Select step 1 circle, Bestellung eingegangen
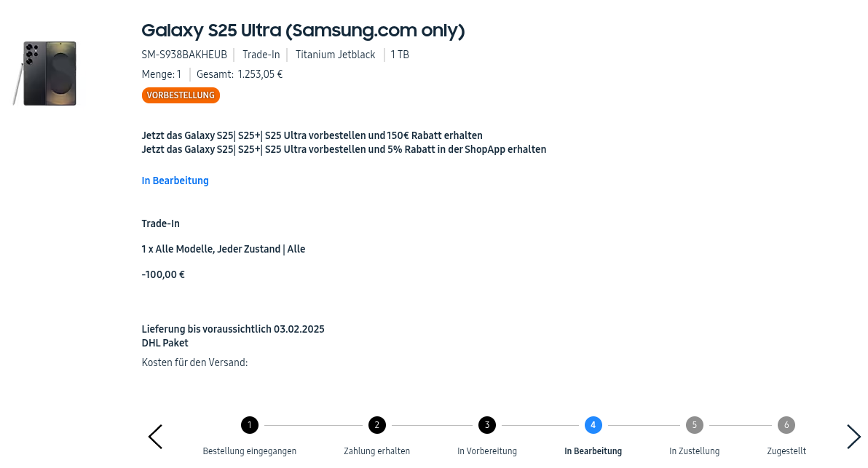868x468 pixels. point(250,425)
